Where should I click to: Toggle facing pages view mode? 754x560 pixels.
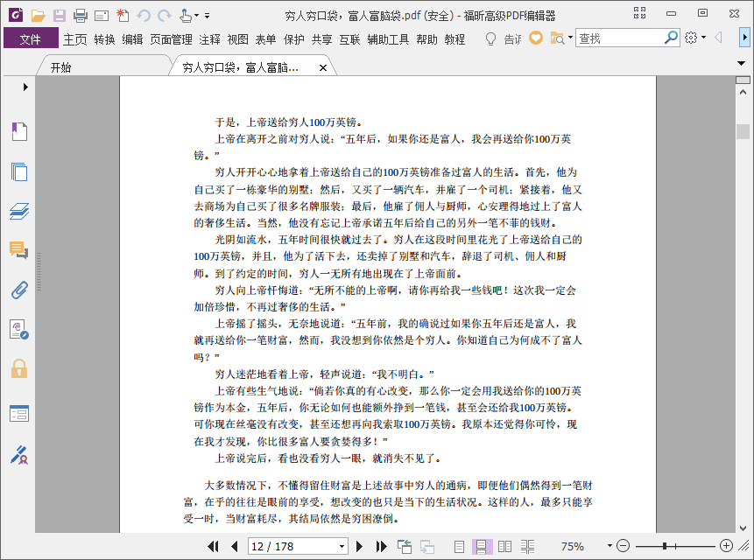tap(504, 547)
